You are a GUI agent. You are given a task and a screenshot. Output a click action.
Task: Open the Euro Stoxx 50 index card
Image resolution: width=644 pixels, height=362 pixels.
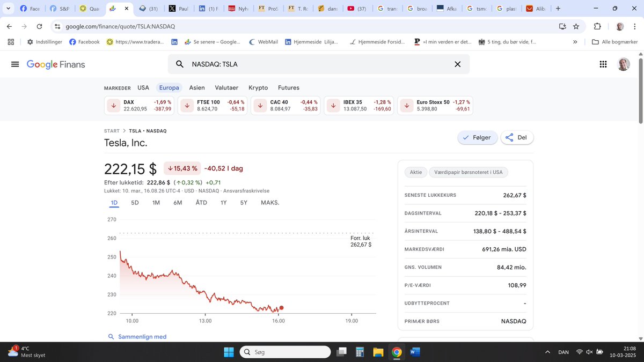(x=435, y=106)
